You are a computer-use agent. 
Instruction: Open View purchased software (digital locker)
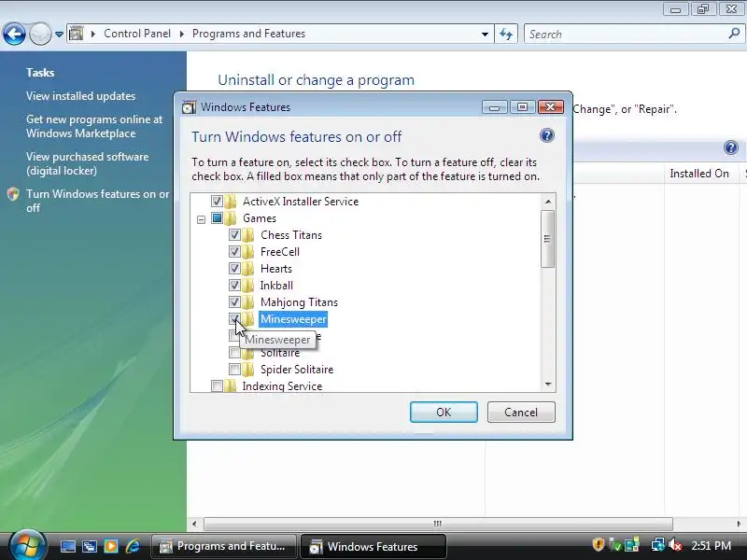88,164
